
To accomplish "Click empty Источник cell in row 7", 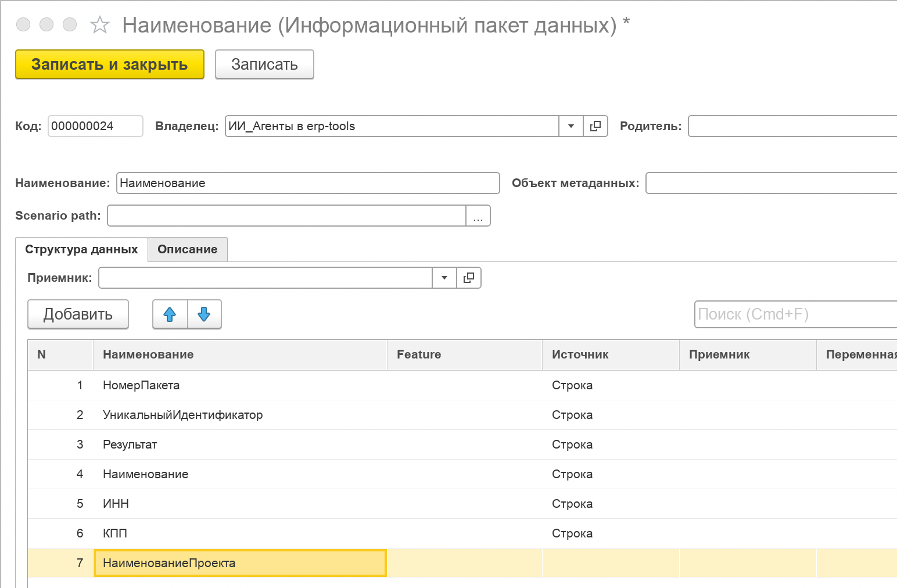I will pyautogui.click(x=611, y=563).
